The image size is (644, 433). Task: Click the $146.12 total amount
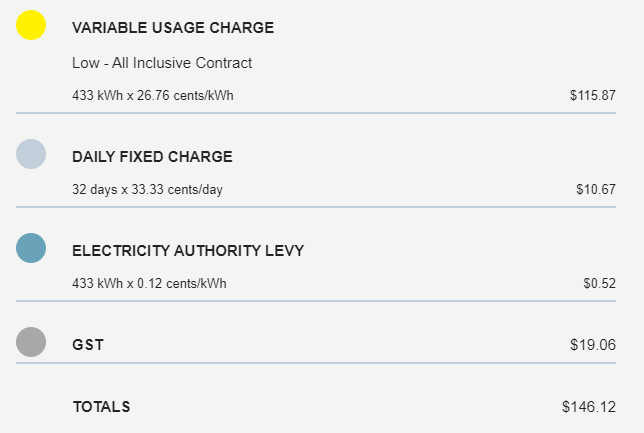tap(589, 407)
